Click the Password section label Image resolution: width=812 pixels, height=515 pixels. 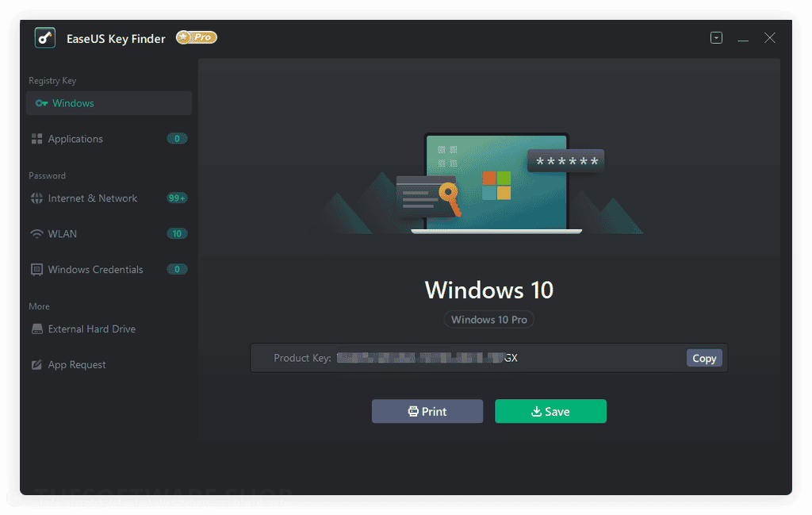(47, 175)
